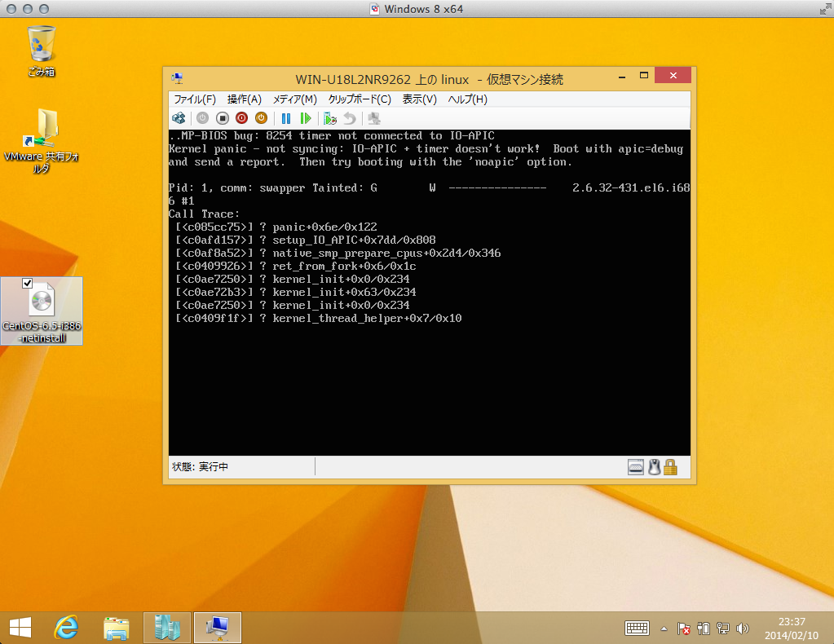Click Mac window fullscreen arrow icon

(825, 8)
